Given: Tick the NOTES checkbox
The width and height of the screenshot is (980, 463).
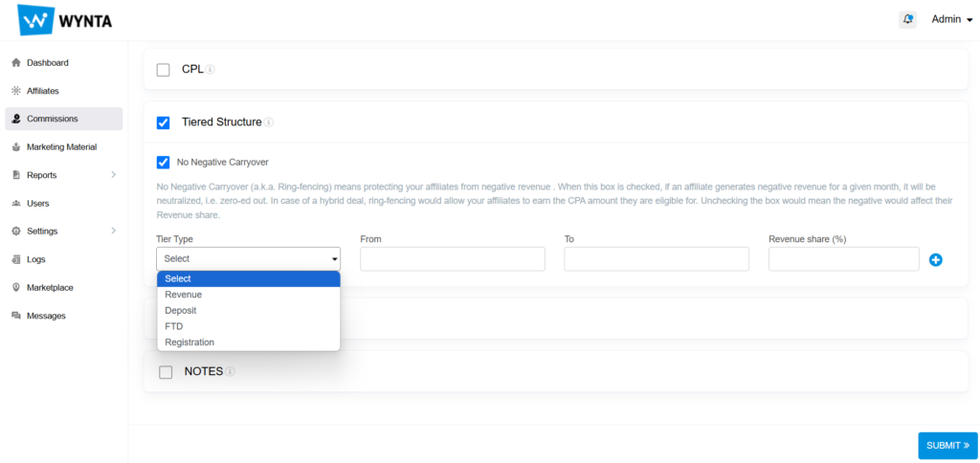Looking at the screenshot, I should [166, 371].
